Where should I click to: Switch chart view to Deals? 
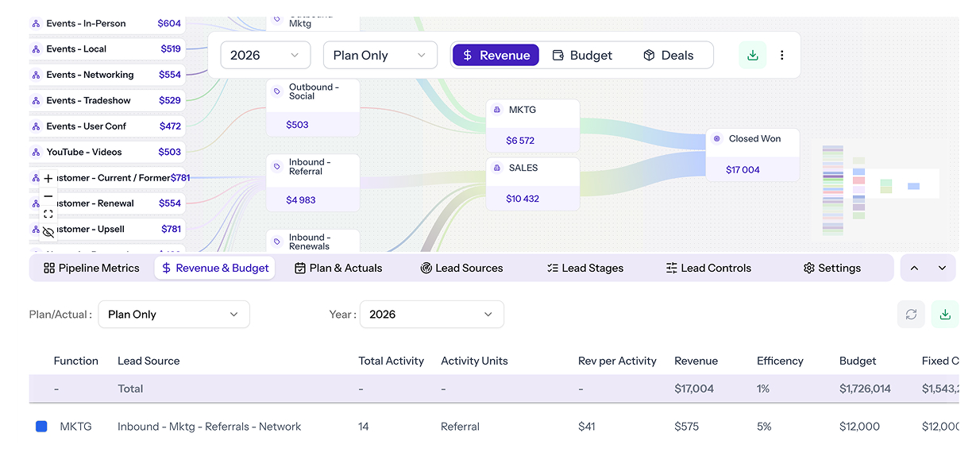click(668, 56)
